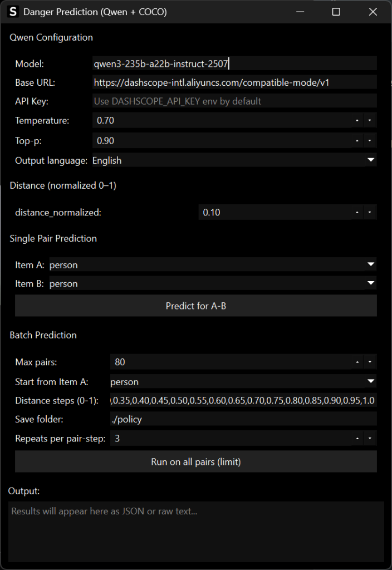The image size is (392, 570).
Task: Decrease Temperature with down arrow
Action: (x=370, y=120)
